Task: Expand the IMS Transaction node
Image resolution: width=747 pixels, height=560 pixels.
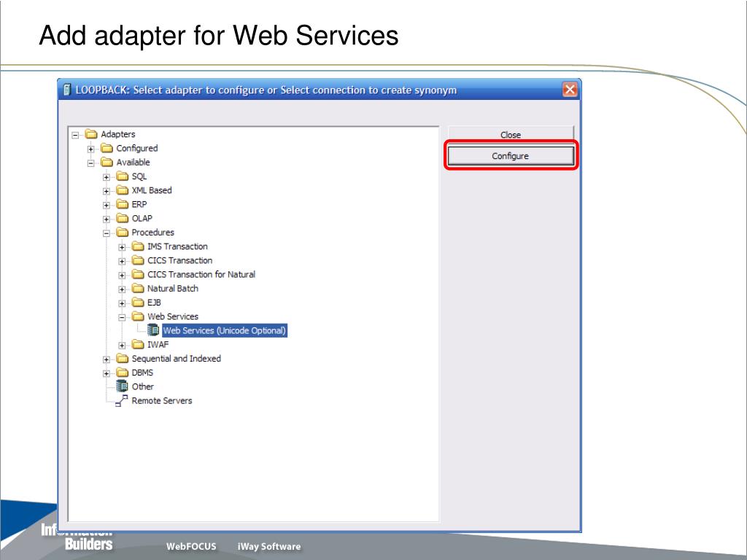Action: click(x=122, y=247)
